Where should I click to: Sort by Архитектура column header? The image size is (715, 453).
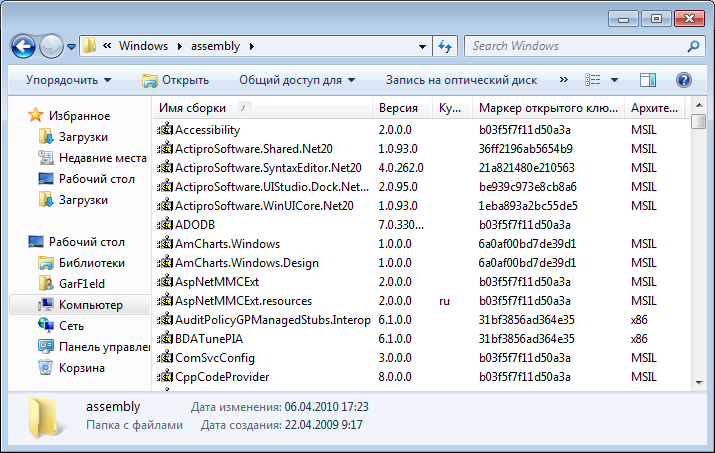tap(654, 108)
